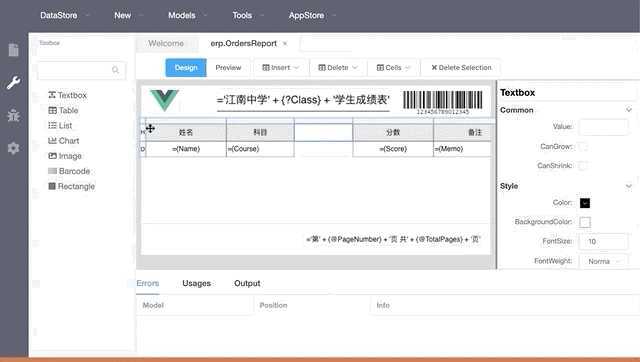Select the wrench tools sidebar icon
640x362 pixels.
click(13, 83)
